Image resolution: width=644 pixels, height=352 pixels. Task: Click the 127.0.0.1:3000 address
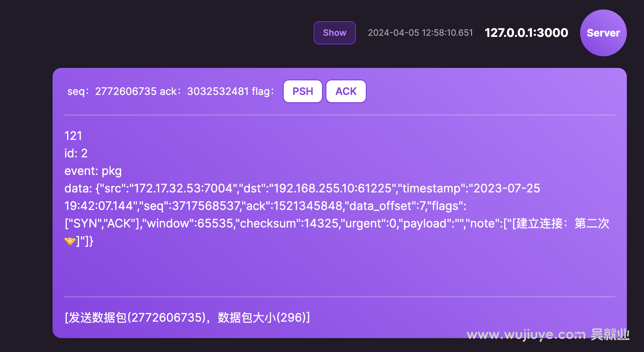pos(526,33)
